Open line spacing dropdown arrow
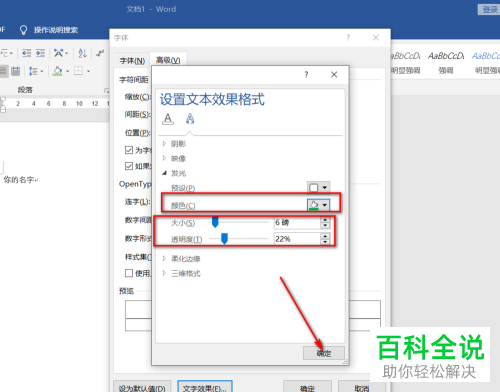Image resolution: width=500 pixels, height=392 pixels. [42, 71]
